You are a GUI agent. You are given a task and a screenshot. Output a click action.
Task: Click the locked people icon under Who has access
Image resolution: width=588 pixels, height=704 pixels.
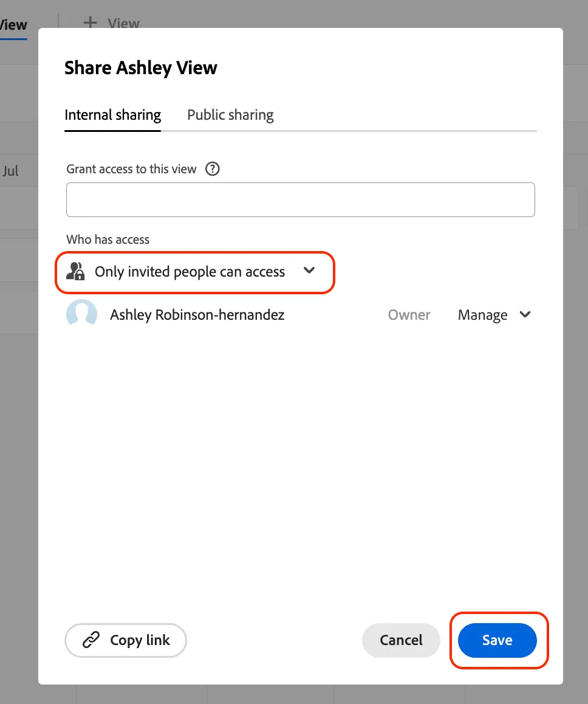click(x=75, y=271)
